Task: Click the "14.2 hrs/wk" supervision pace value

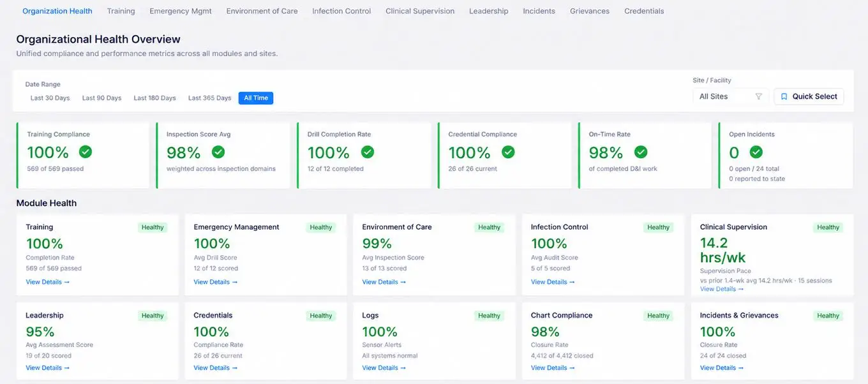Action: 723,250
